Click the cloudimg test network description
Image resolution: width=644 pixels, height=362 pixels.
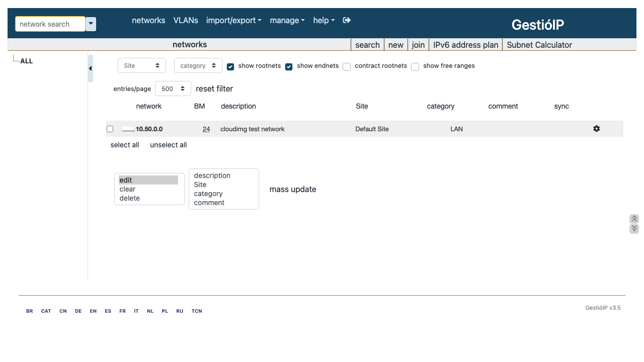tap(253, 129)
